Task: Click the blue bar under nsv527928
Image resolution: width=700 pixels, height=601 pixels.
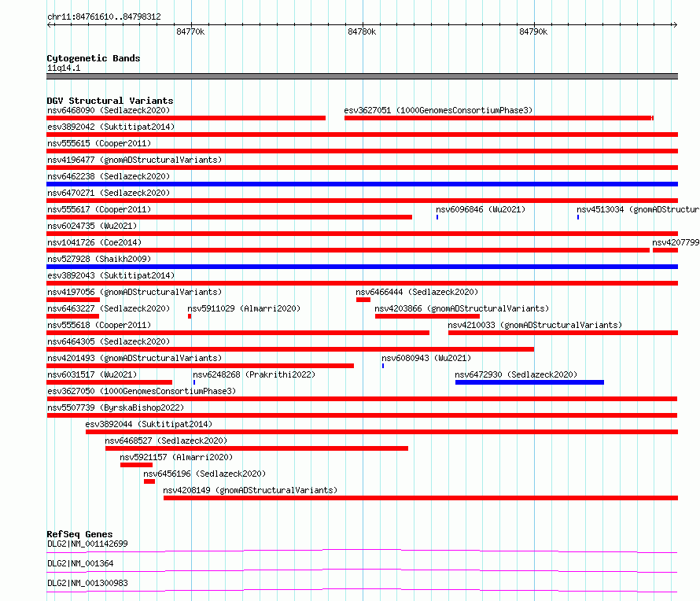Action: 362,267
